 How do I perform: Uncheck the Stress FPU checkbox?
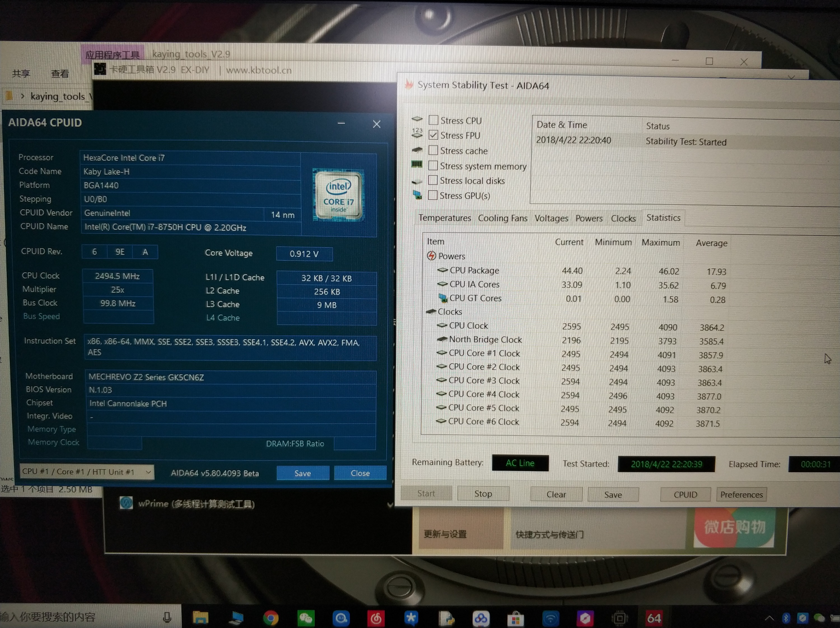[433, 135]
